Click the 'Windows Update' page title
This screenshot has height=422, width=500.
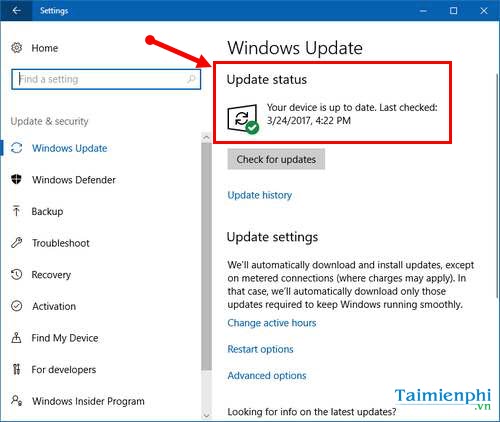(295, 48)
